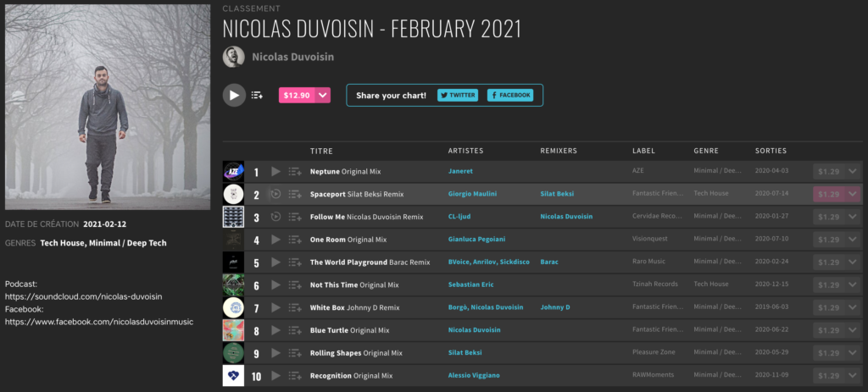The width and height of the screenshot is (868, 392).
Task: Add White Box to queue
Action: 294,308
